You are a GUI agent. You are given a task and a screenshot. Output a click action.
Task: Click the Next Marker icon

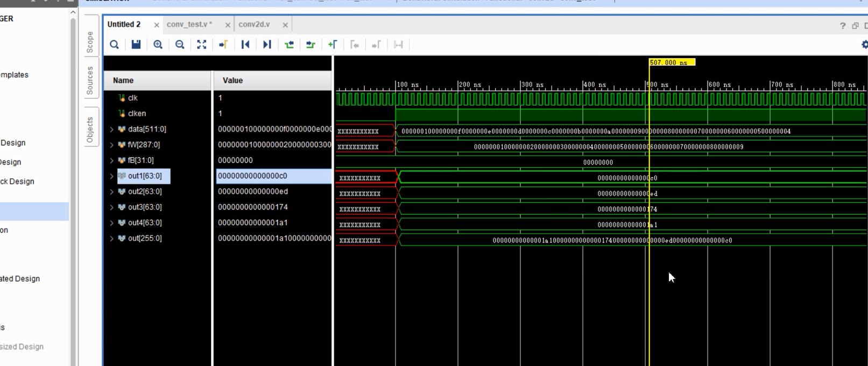coord(376,45)
